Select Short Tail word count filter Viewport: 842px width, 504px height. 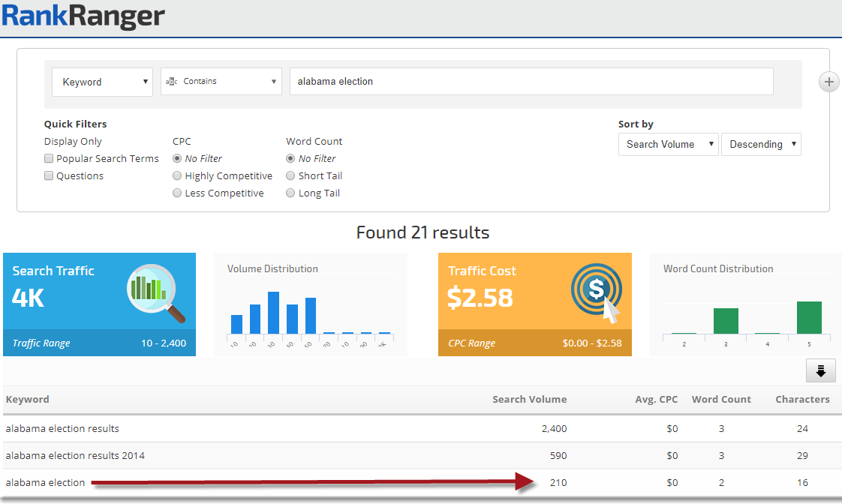pyautogui.click(x=290, y=176)
